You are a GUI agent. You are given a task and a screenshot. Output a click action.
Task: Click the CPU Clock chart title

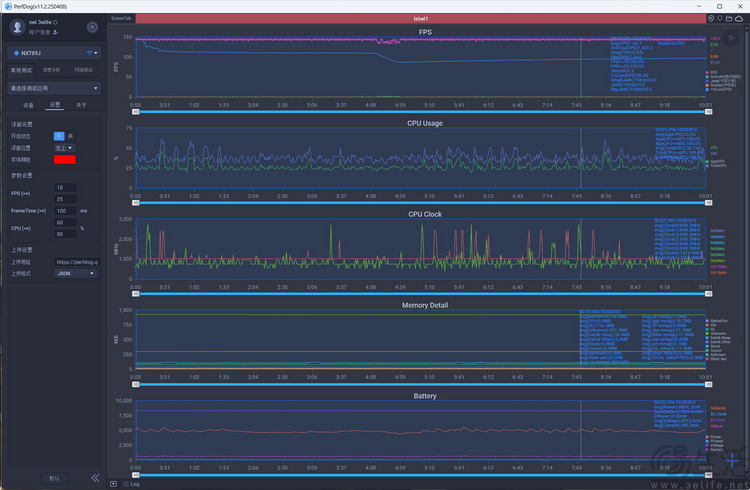coord(425,214)
